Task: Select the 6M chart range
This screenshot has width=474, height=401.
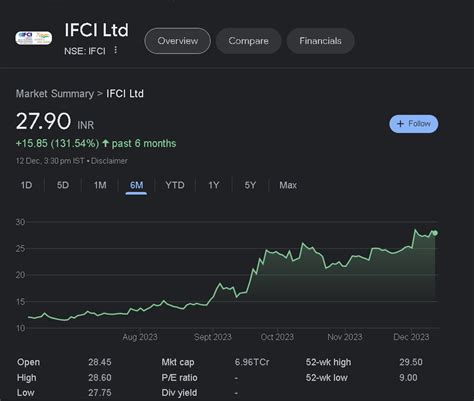Action: [136, 185]
